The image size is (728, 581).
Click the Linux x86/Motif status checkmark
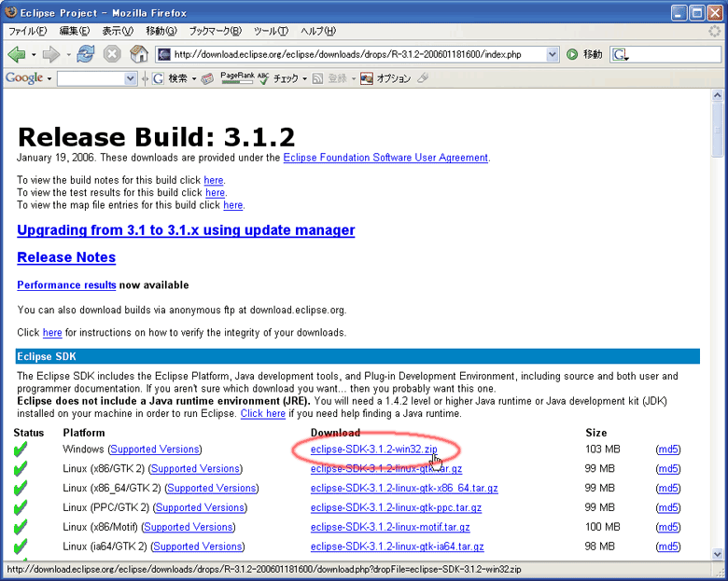click(x=20, y=527)
